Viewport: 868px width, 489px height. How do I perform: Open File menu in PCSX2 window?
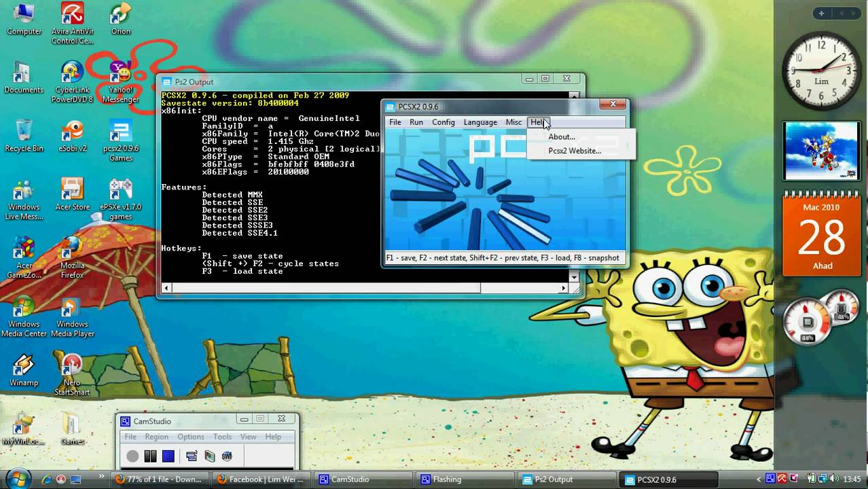[395, 122]
